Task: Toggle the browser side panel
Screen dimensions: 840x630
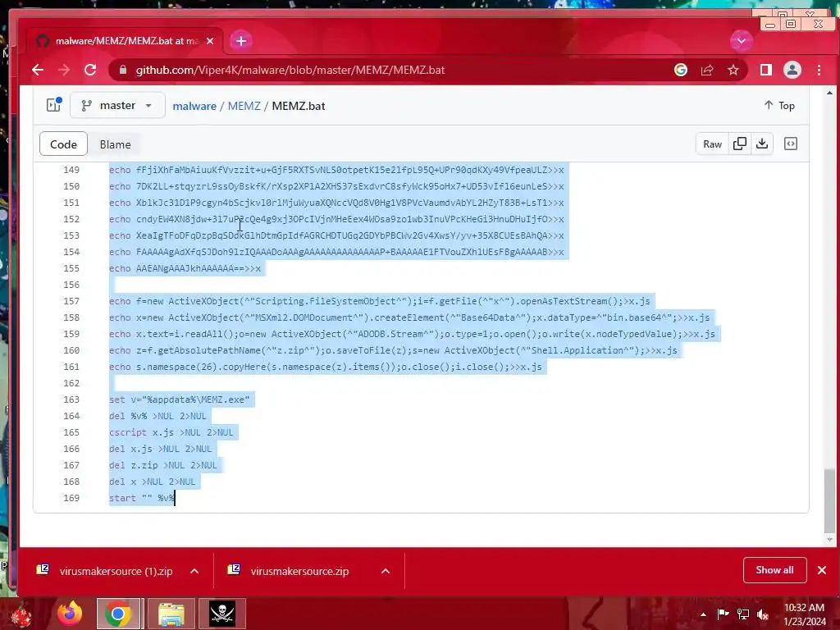Action: (x=766, y=71)
